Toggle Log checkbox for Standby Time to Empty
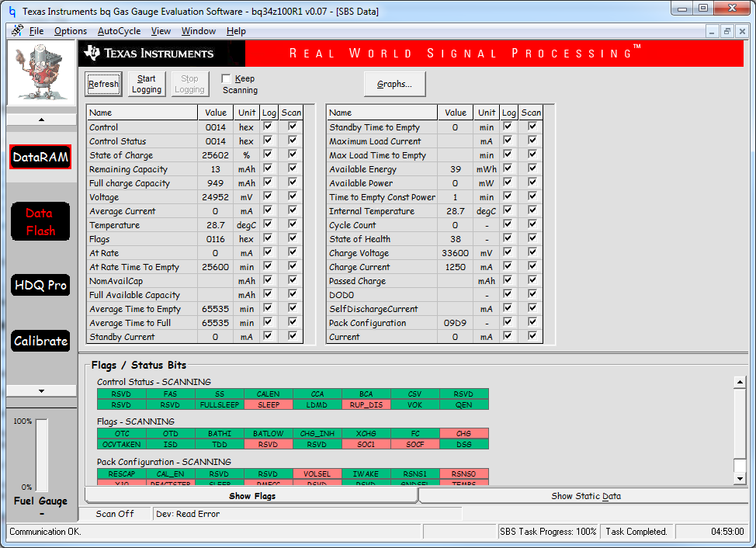Image resolution: width=756 pixels, height=548 pixels. point(508,127)
